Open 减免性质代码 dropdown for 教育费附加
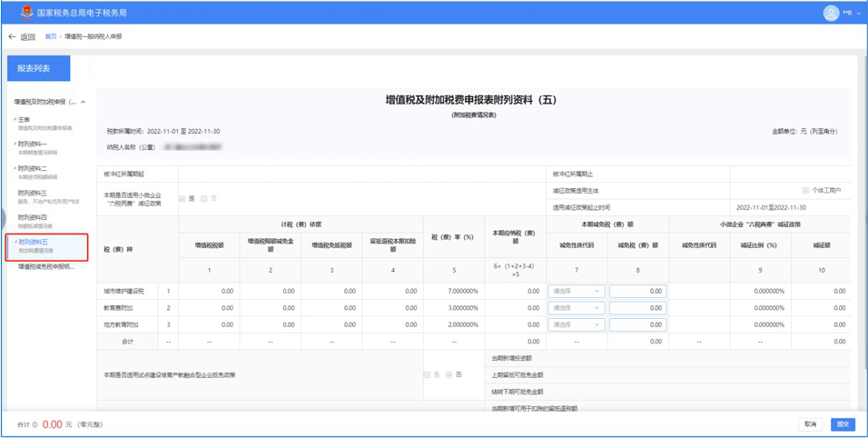This screenshot has height=438, width=868. pyautogui.click(x=576, y=308)
